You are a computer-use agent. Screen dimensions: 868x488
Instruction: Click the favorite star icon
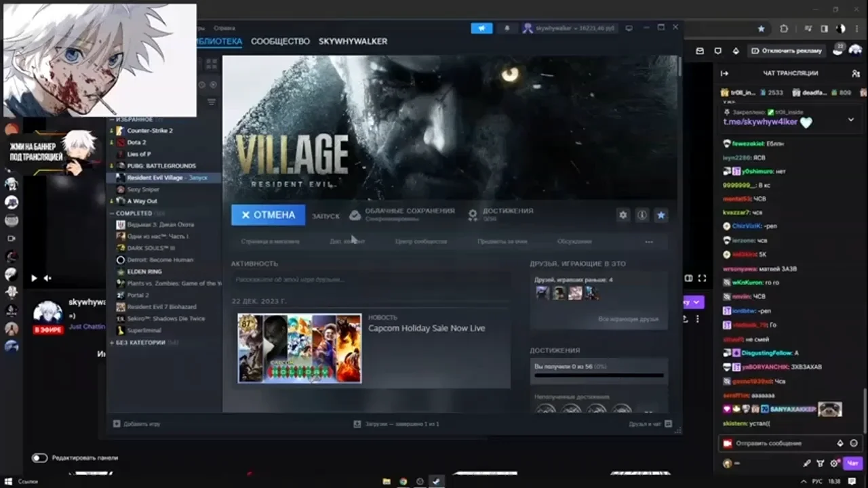pyautogui.click(x=661, y=215)
